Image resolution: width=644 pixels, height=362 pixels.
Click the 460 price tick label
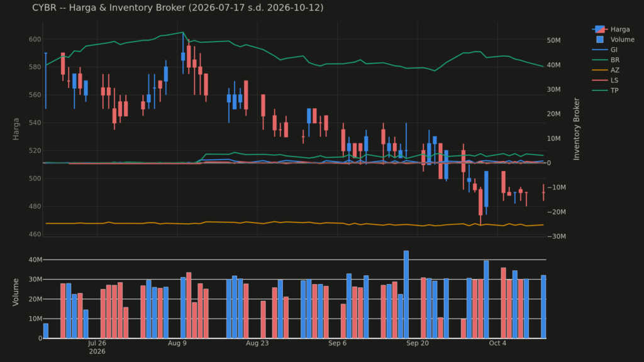coord(35,234)
